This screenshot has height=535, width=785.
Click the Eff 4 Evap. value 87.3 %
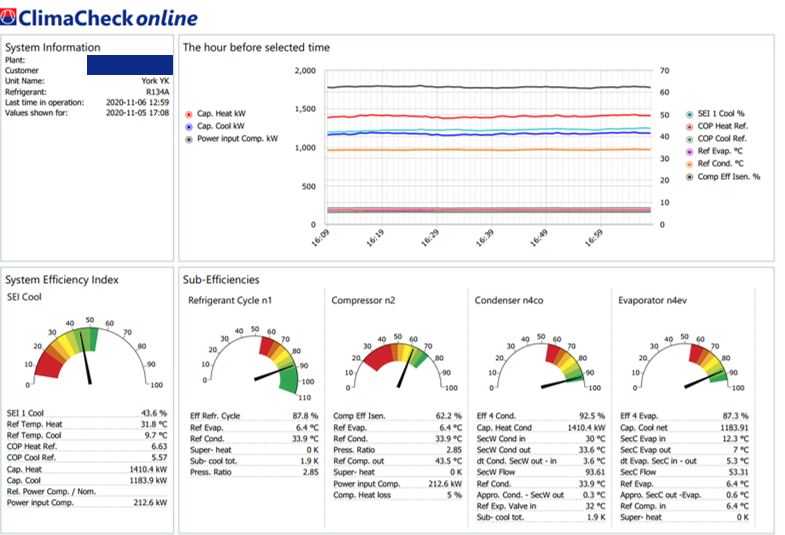point(735,416)
